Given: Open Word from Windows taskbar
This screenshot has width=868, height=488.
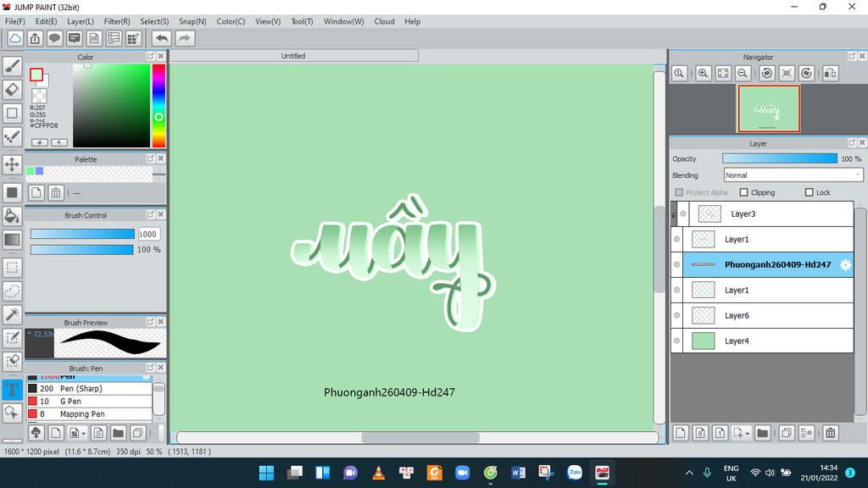Looking at the screenshot, I should click(518, 473).
